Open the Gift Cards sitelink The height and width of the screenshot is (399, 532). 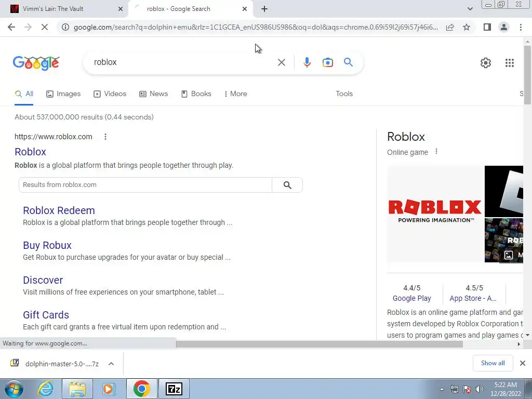[46, 315]
